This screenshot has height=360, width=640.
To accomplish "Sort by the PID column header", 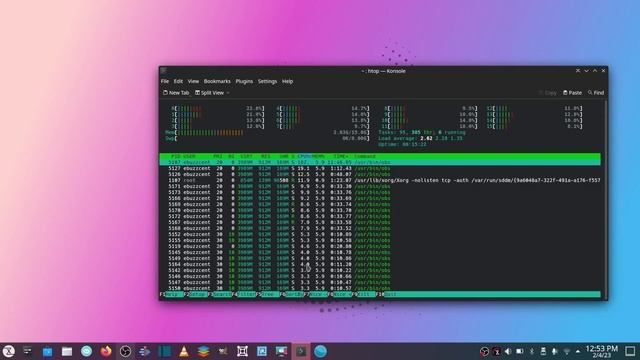I will click(176, 156).
